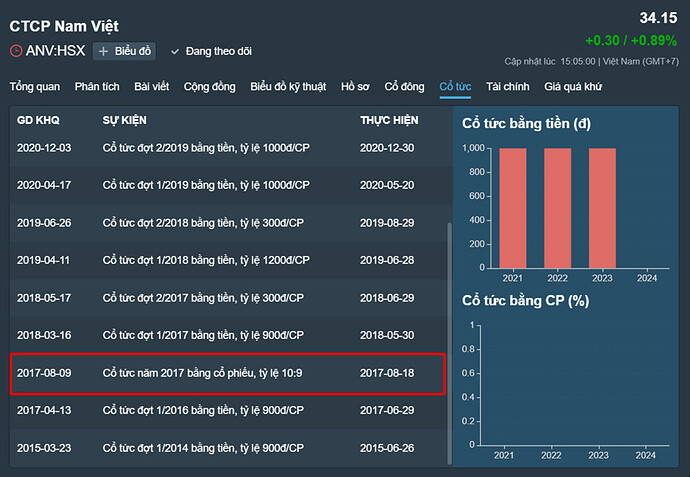Select the 2018-03-16 date cell
Viewport: 690px width, 477px height.
[x=44, y=335]
